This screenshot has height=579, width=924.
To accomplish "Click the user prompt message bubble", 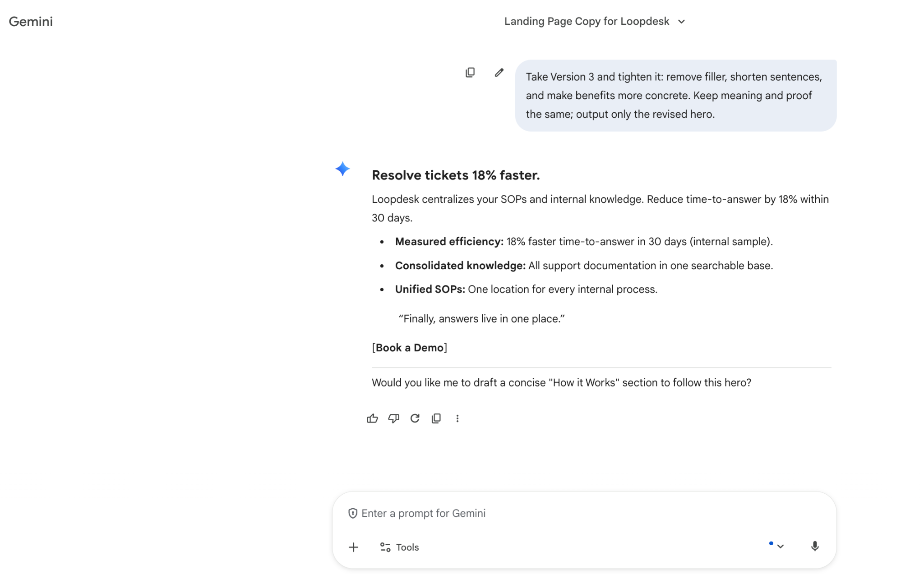I will click(675, 95).
